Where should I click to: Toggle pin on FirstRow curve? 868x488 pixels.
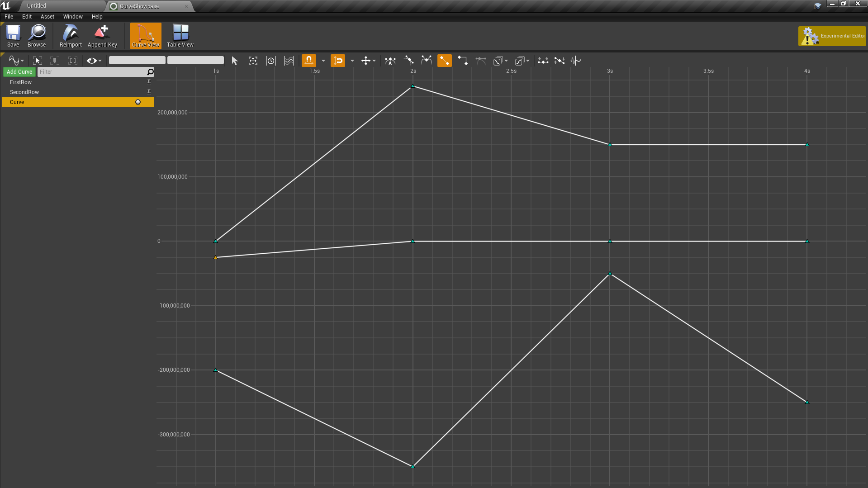pos(149,82)
